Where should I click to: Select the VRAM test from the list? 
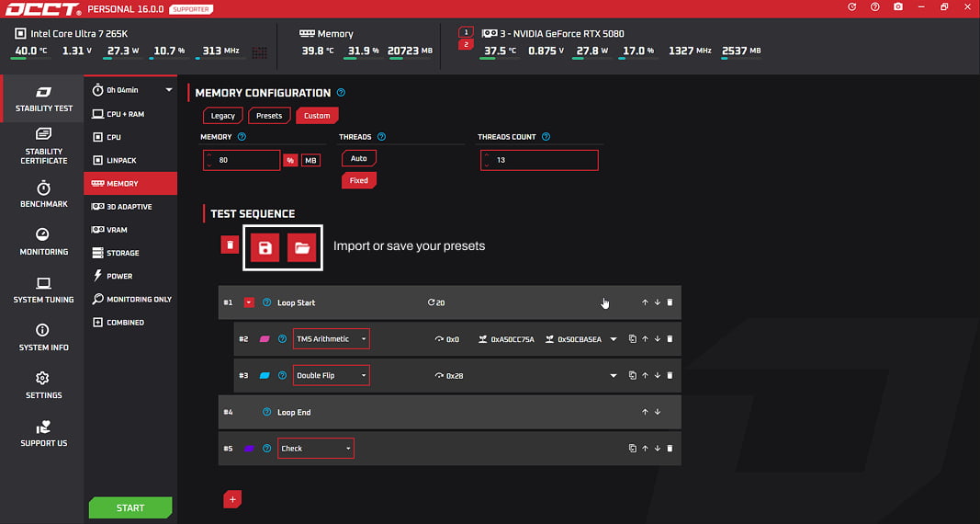(x=117, y=230)
